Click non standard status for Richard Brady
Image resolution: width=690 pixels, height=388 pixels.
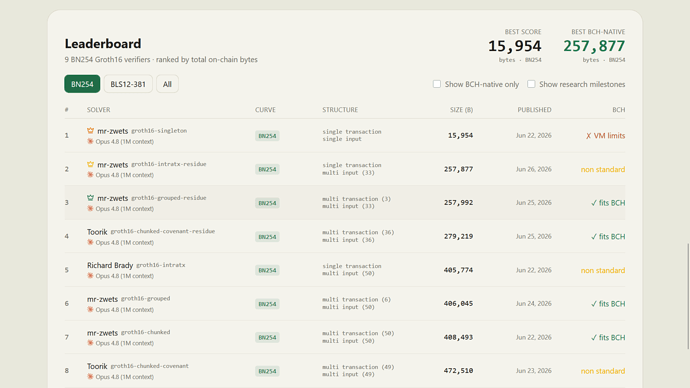click(603, 270)
